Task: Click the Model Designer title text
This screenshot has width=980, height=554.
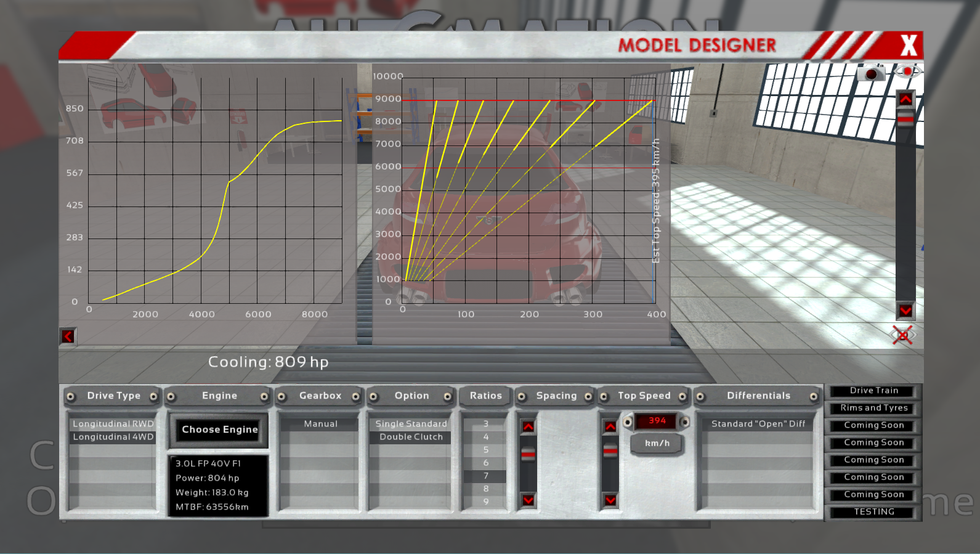Action: (697, 46)
